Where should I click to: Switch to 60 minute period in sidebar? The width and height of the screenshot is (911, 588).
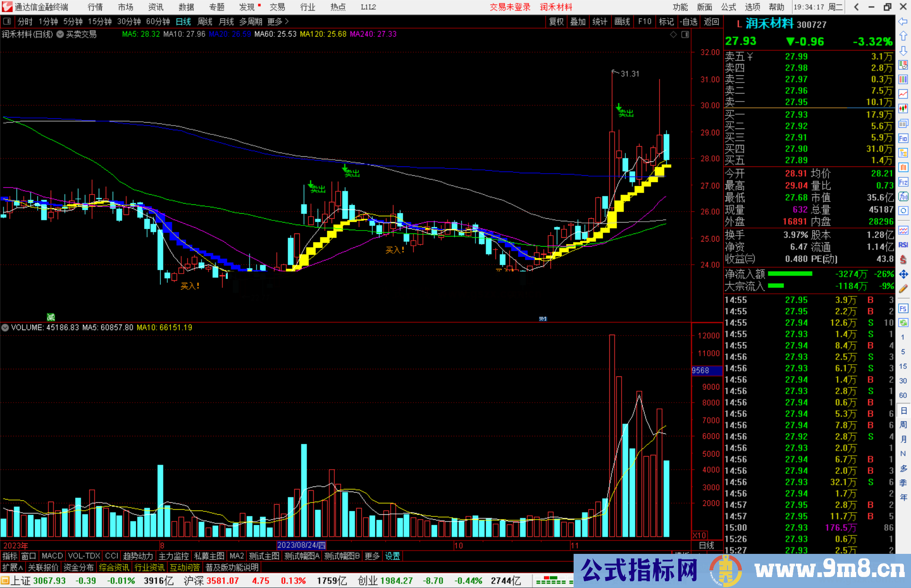click(x=903, y=395)
